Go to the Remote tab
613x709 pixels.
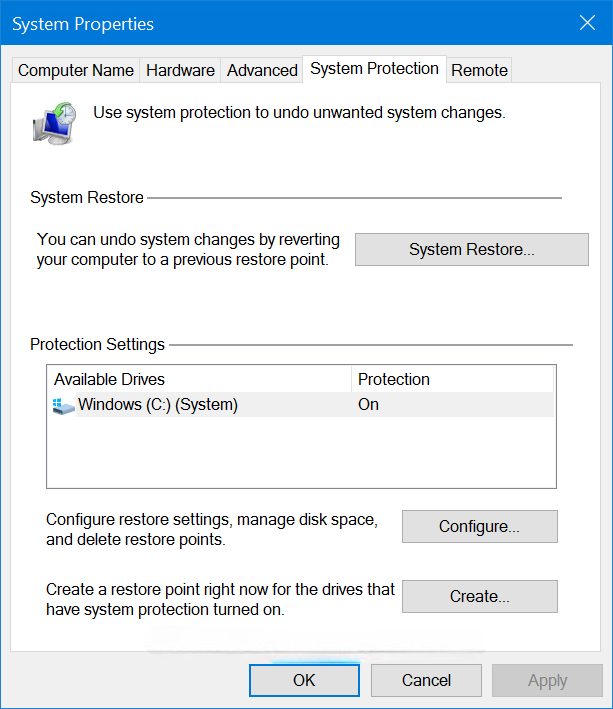pos(479,70)
